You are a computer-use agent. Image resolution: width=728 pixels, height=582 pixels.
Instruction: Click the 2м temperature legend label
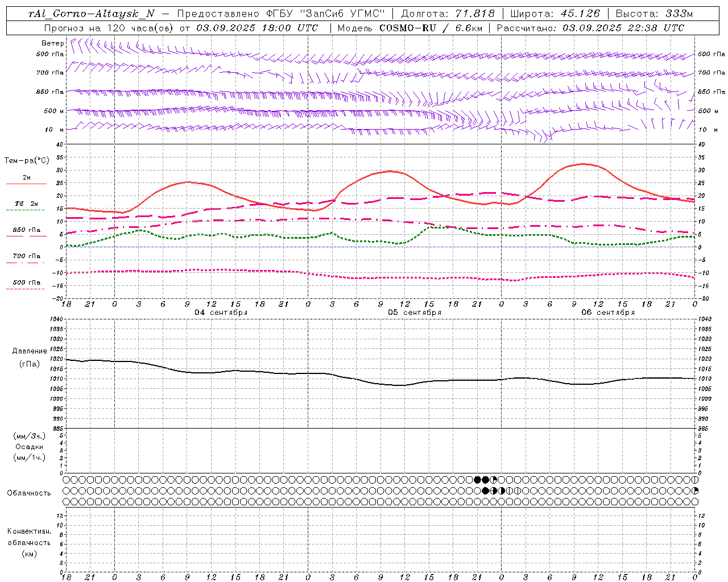tap(27, 178)
